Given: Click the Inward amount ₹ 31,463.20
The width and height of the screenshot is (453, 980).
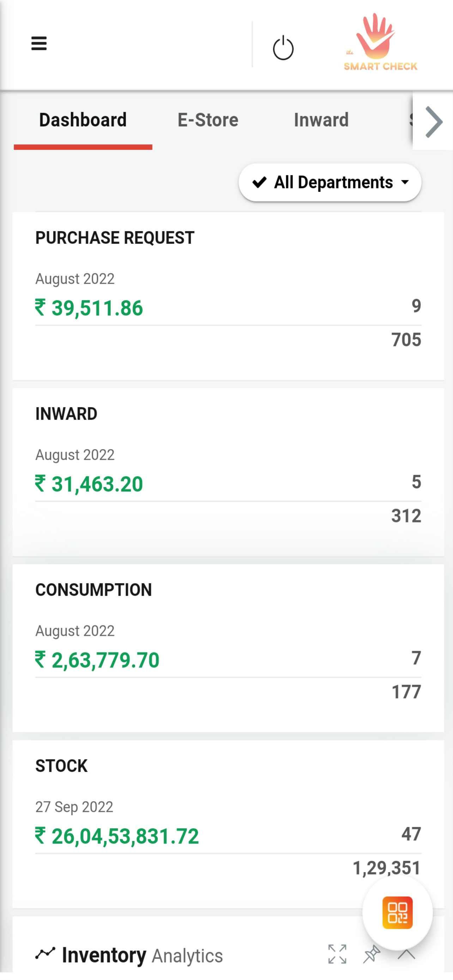Looking at the screenshot, I should click(89, 484).
